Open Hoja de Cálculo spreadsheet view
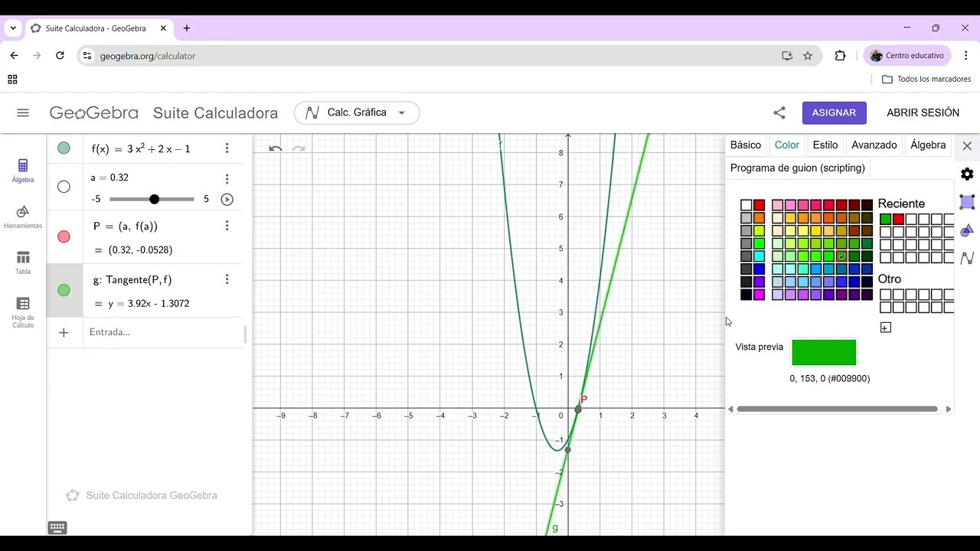Screen dimensions: 980x551 [x=23, y=311]
